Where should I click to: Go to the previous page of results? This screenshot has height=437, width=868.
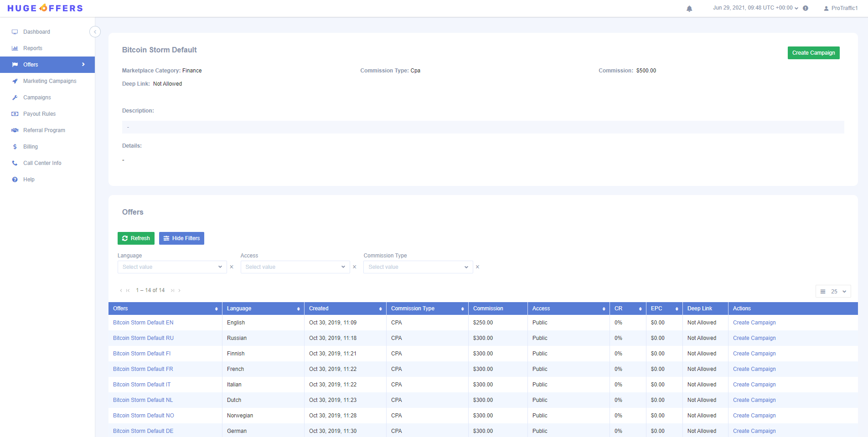(x=121, y=290)
